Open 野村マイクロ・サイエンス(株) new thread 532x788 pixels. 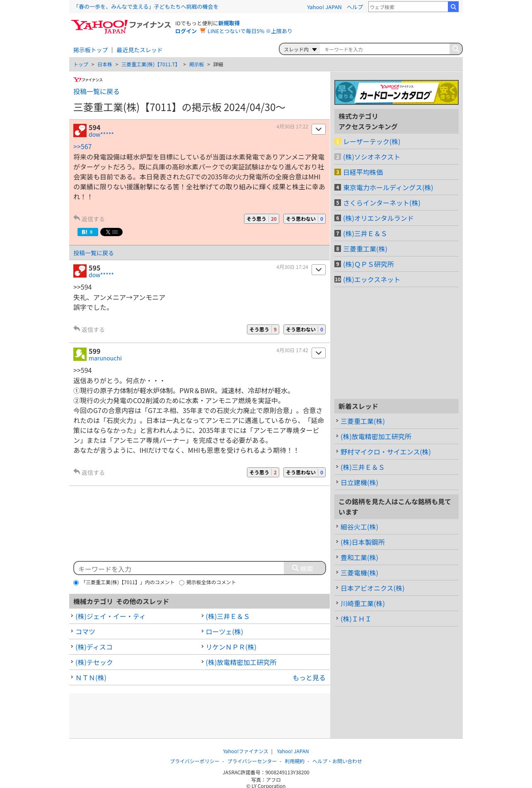[x=385, y=452]
